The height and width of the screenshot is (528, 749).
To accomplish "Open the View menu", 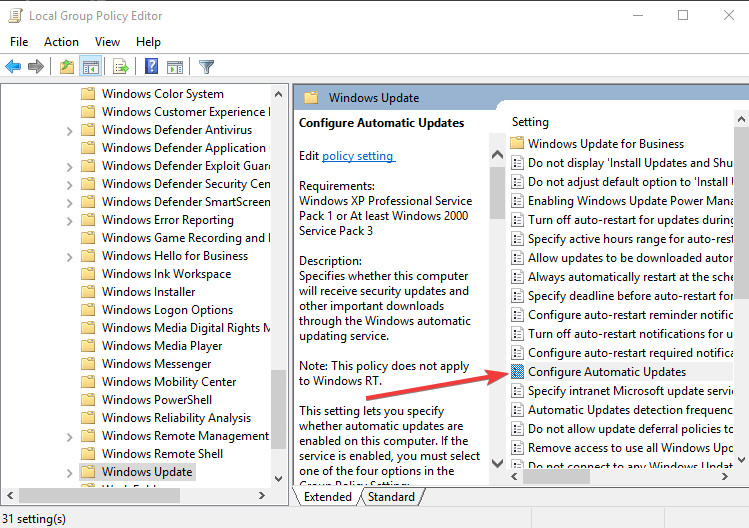I will (x=107, y=42).
